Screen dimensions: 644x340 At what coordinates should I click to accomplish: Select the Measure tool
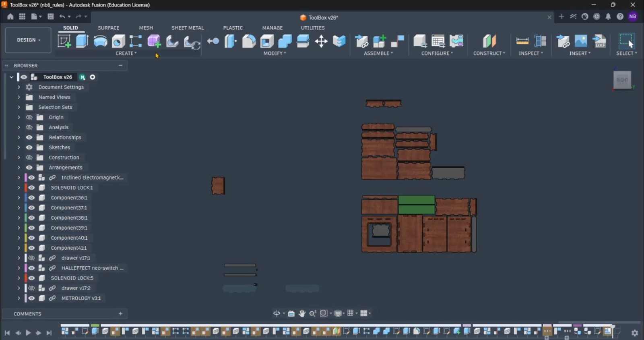(522, 41)
